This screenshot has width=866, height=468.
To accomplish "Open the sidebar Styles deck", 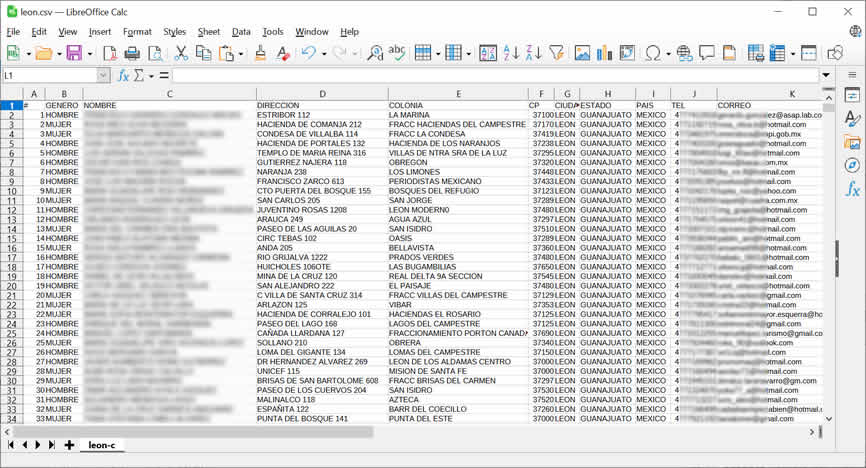I will tap(852, 118).
